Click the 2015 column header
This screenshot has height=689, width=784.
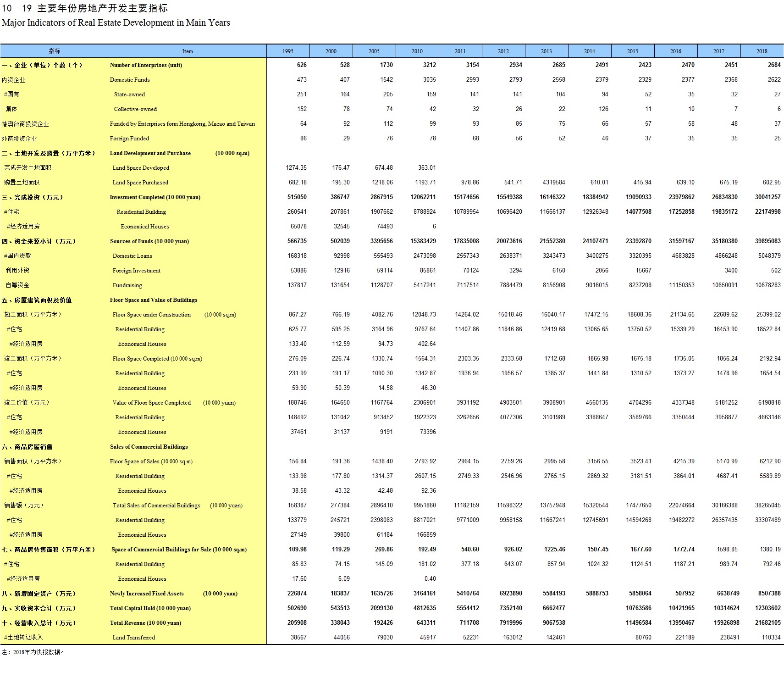(633, 51)
